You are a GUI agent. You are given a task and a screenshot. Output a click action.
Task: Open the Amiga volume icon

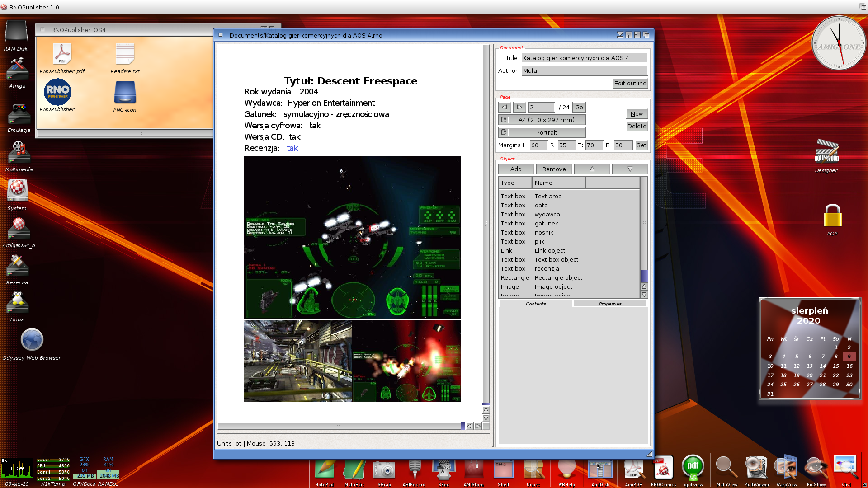17,69
